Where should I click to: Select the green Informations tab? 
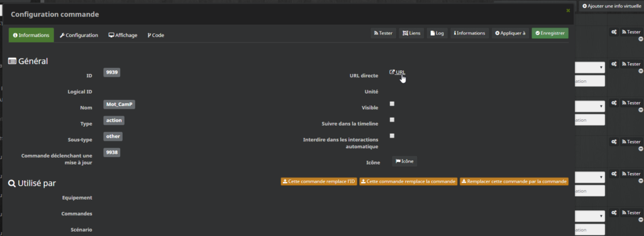31,35
